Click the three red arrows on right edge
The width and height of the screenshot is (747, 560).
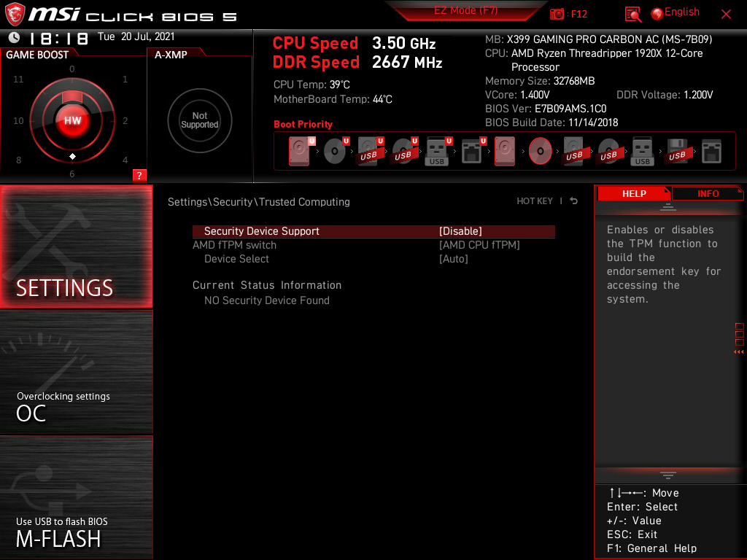[738, 352]
